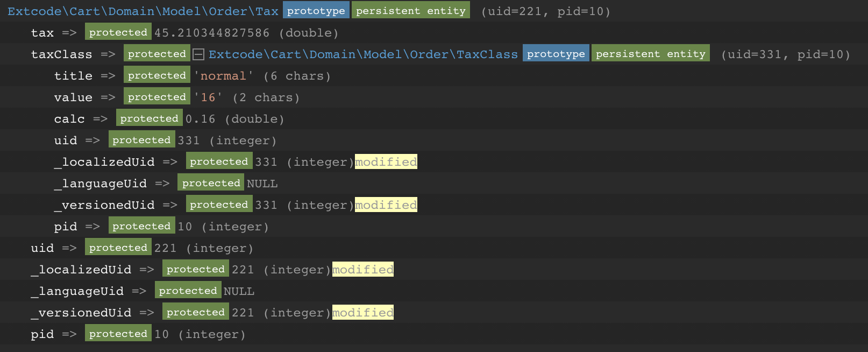Click the protected badge beside _localizedUid 221

(196, 269)
